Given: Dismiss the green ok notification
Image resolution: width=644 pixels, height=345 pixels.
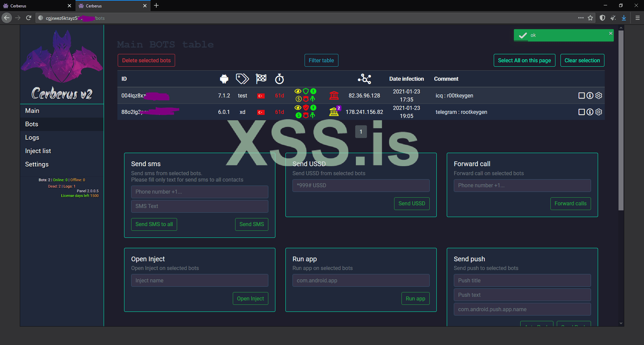Looking at the screenshot, I should tap(610, 33).
